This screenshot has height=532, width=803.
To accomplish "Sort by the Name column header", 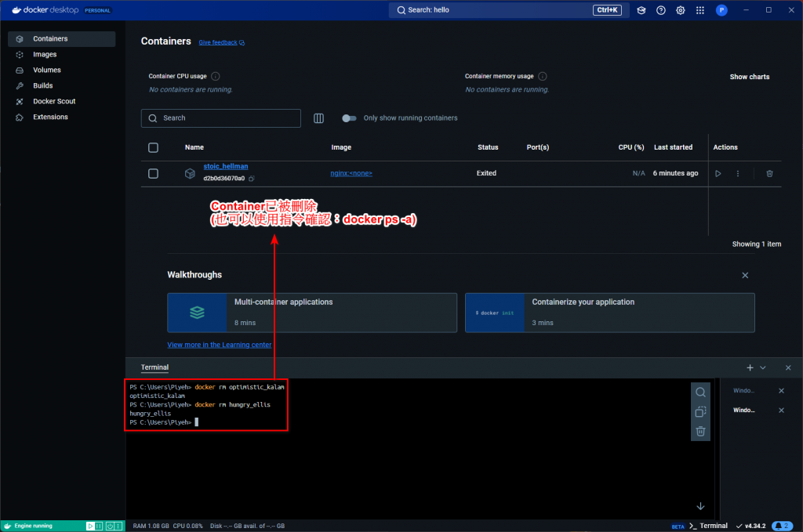I will (x=194, y=147).
